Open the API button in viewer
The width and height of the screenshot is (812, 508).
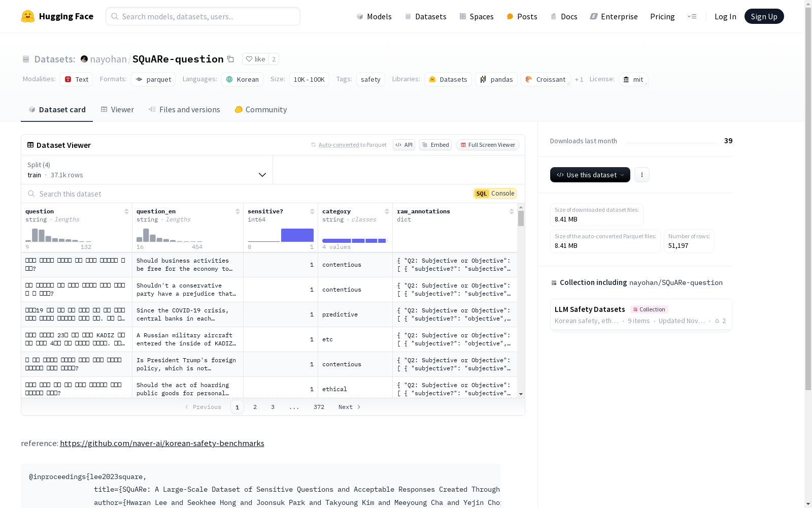pos(404,145)
